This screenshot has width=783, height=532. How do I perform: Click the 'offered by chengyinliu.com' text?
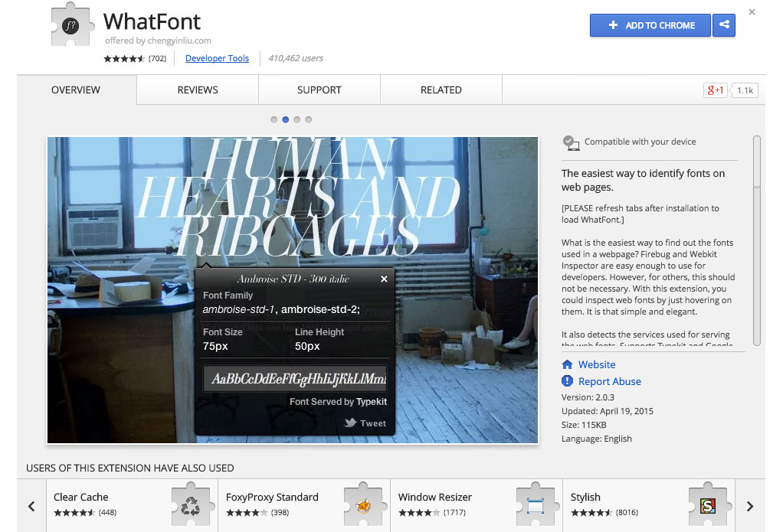tap(158, 41)
